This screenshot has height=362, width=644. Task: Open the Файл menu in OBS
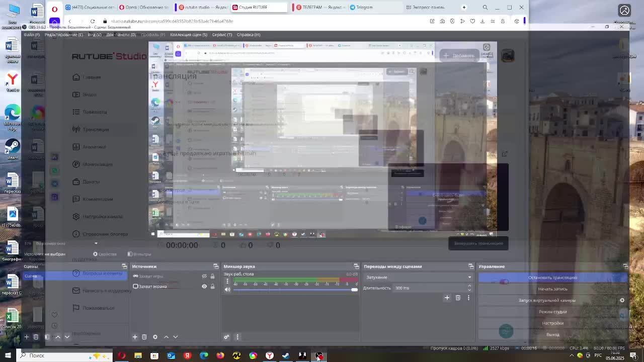tap(31, 35)
